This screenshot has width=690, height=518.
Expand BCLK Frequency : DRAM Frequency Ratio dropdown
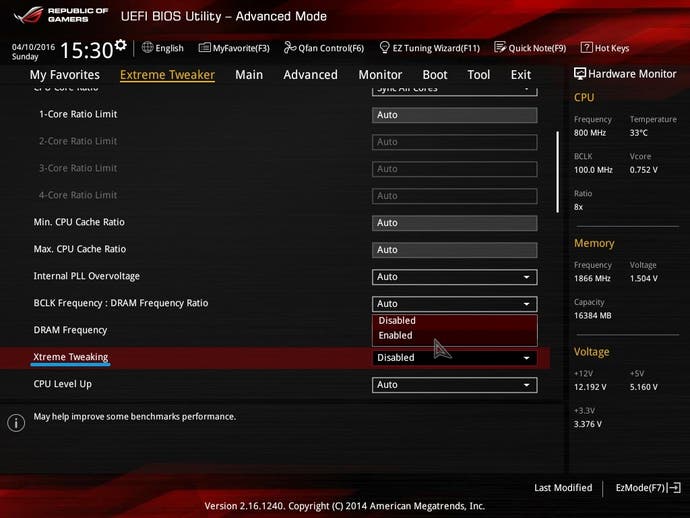click(x=455, y=304)
